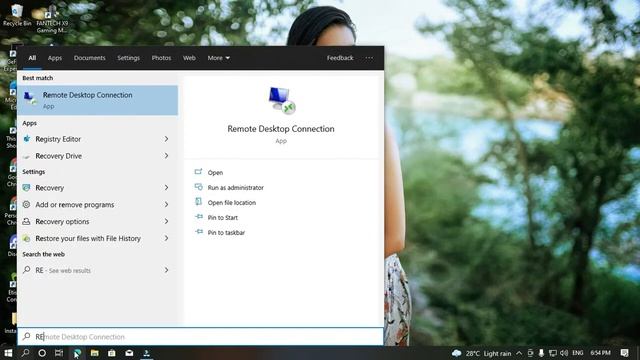640x360 pixels.
Task: Select the All search filter tab
Action: [x=32, y=58]
